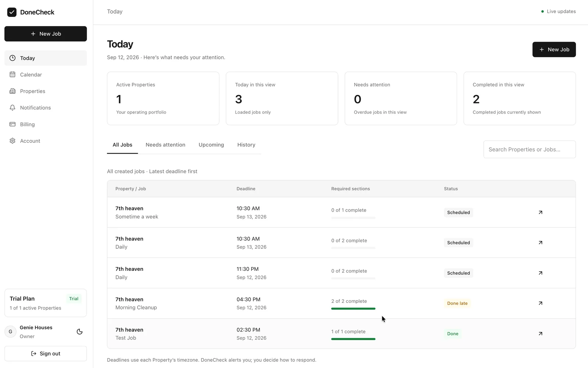Viewport: 588px width, 368px height.
Task: Click the Billing card icon
Action: tap(12, 124)
